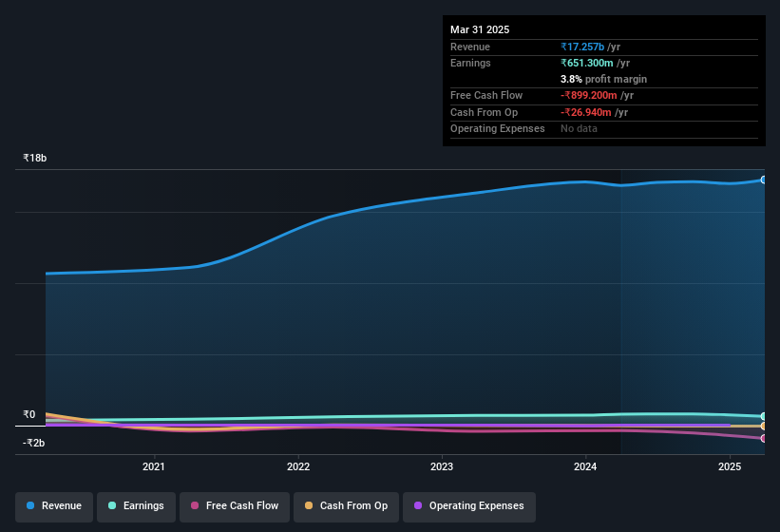The image size is (780, 532).
Task: Click the Mar 31 2025 tooltip date
Action: point(480,29)
